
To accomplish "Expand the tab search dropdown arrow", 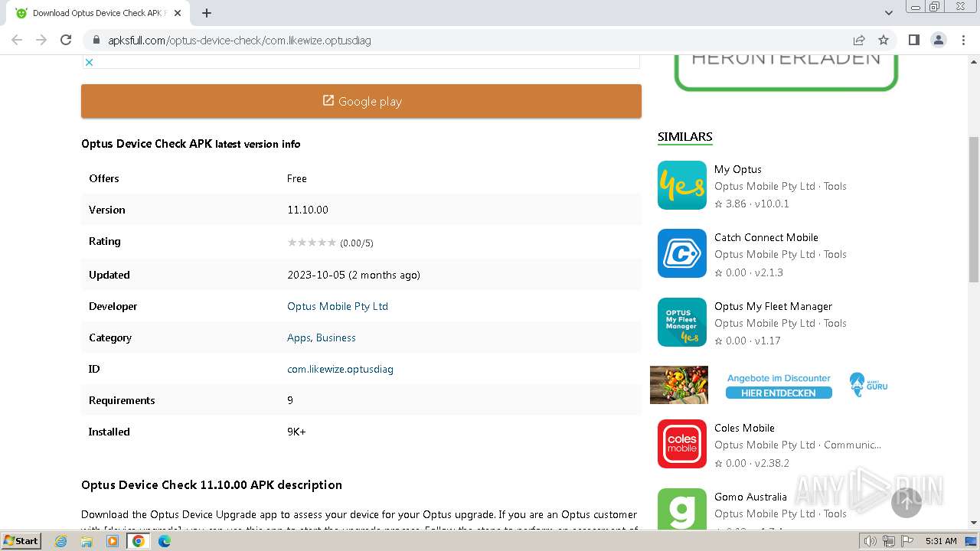I will coord(888,13).
